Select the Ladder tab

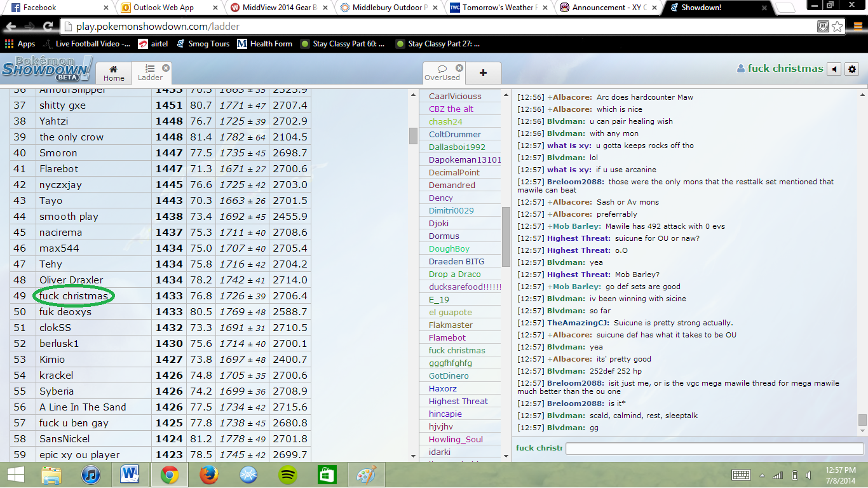[x=151, y=73]
